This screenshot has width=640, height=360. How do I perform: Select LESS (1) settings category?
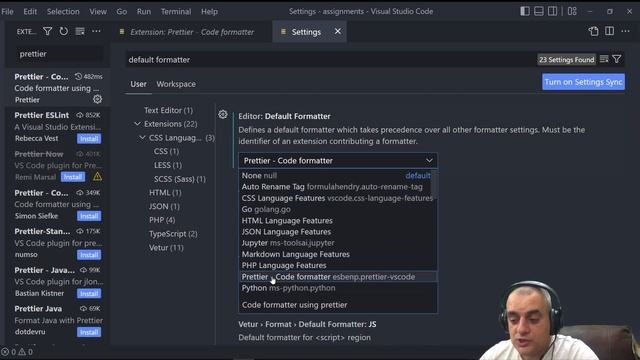168,165
